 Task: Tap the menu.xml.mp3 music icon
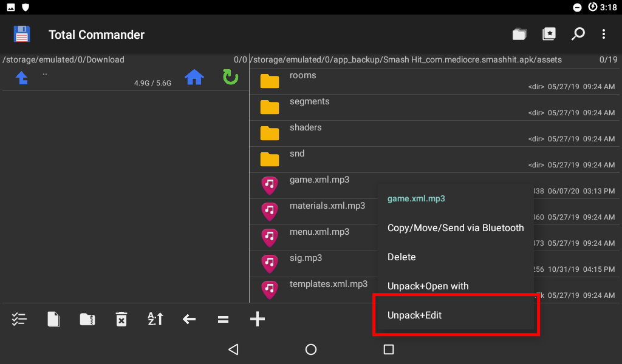pyautogui.click(x=270, y=238)
